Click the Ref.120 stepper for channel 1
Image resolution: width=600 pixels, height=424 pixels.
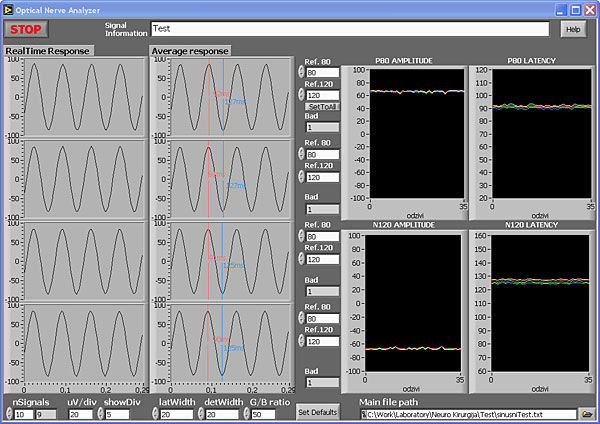[301, 95]
